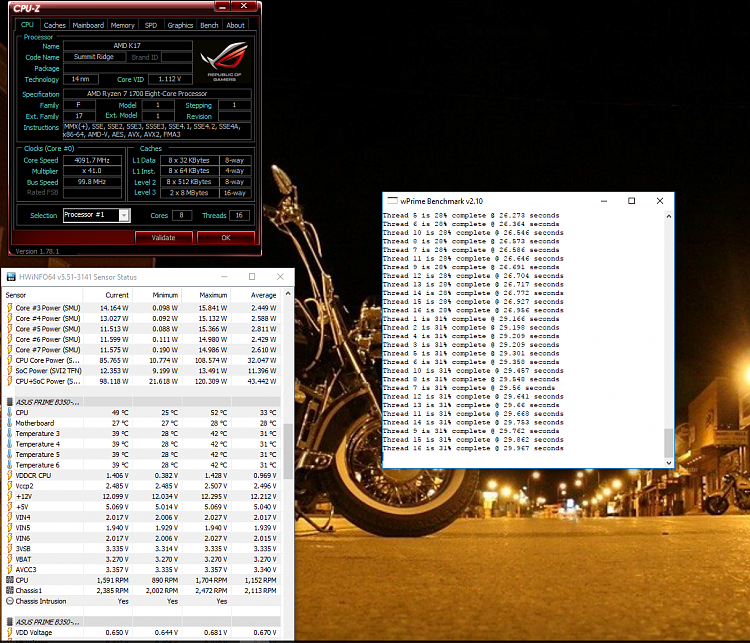Click the HWiNFO64 title bar icon
The image size is (750, 643).
click(x=12, y=277)
